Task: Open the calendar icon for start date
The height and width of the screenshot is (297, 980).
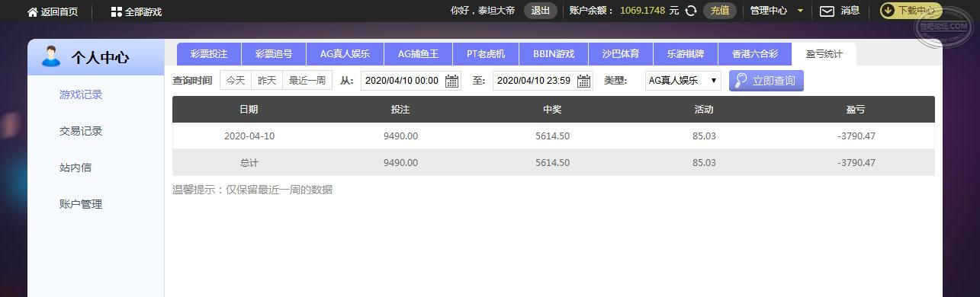Action: (452, 81)
